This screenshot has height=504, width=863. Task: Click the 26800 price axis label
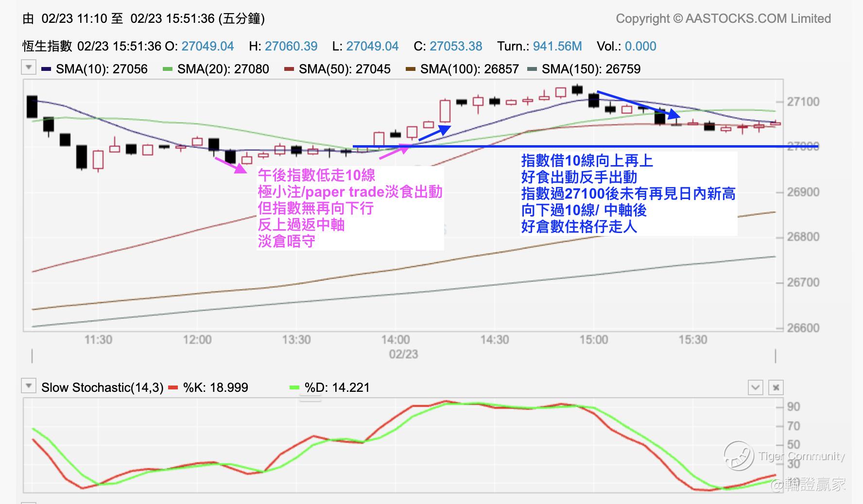[803, 237]
